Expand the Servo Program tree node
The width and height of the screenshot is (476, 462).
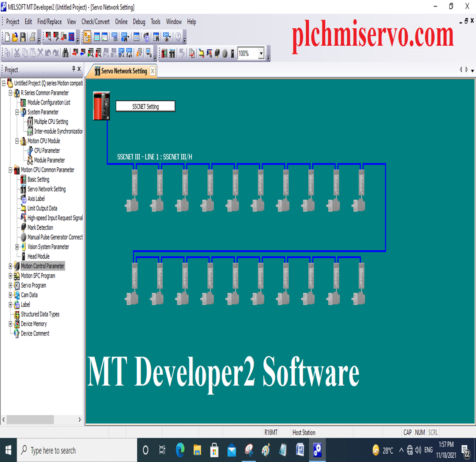point(10,285)
